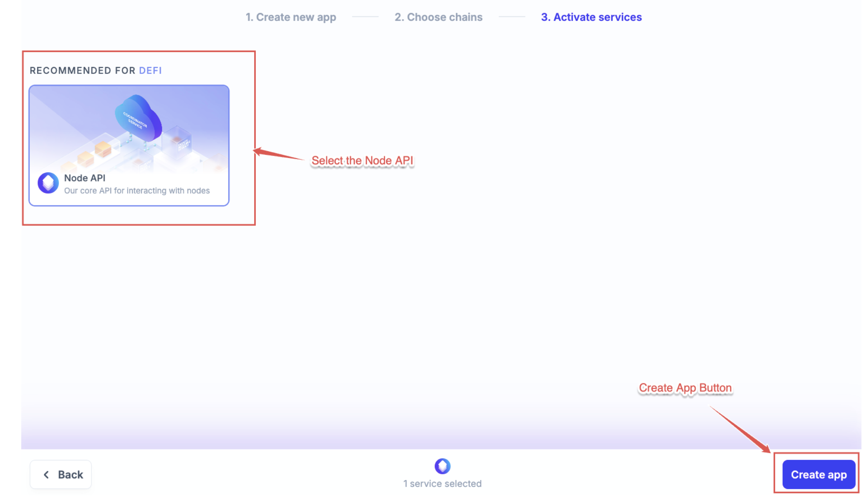Click the 1 service selected label
The width and height of the screenshot is (868, 500).
(442, 484)
